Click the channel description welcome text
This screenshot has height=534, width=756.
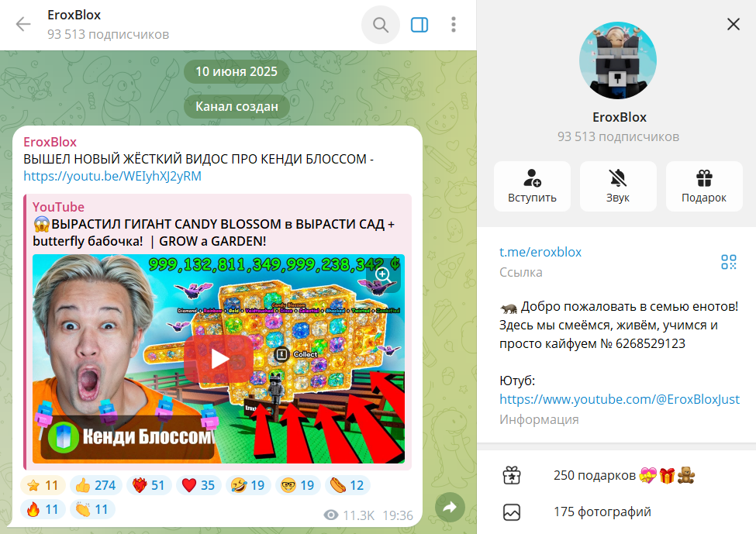point(619,325)
